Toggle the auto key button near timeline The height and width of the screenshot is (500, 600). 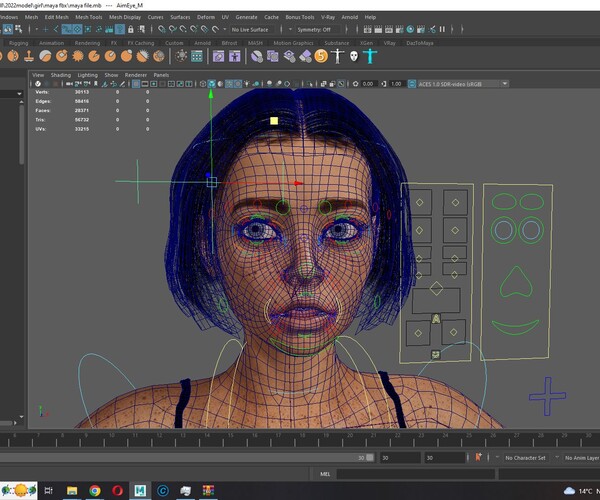coord(478,457)
